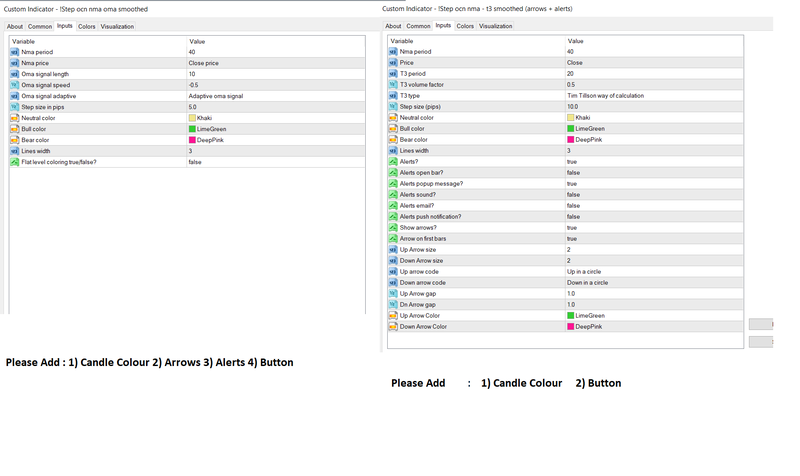Open the Nma price 'Close price' value list
Screen dimensions: 800x476
click(208, 63)
